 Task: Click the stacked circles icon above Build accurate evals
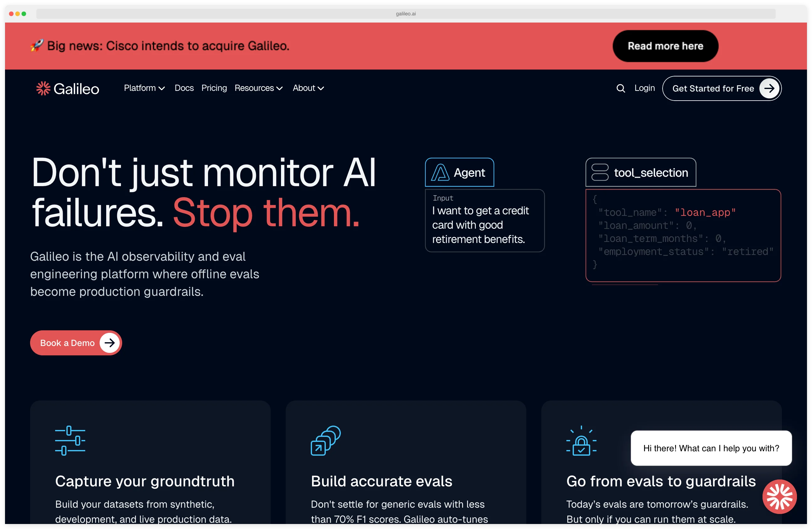(x=325, y=441)
